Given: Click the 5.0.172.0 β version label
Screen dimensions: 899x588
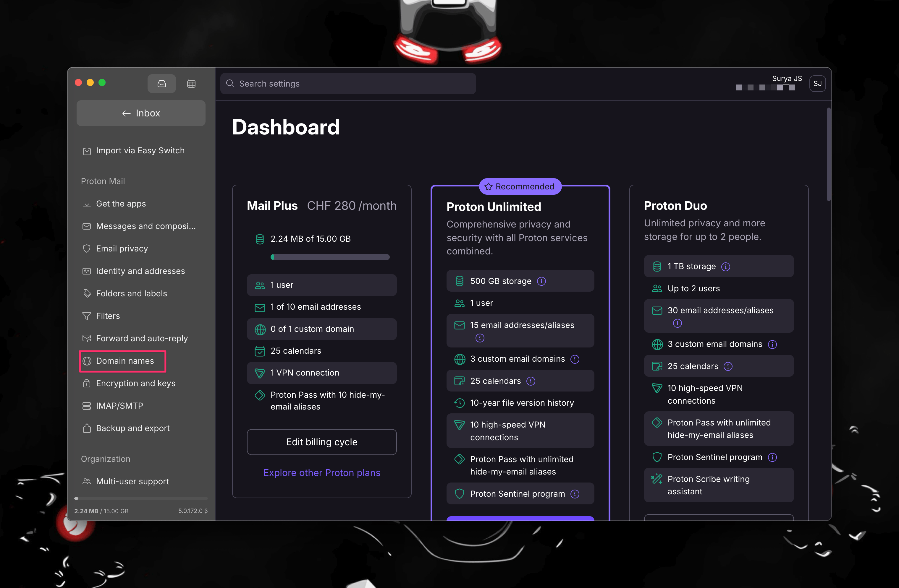Looking at the screenshot, I should (193, 511).
